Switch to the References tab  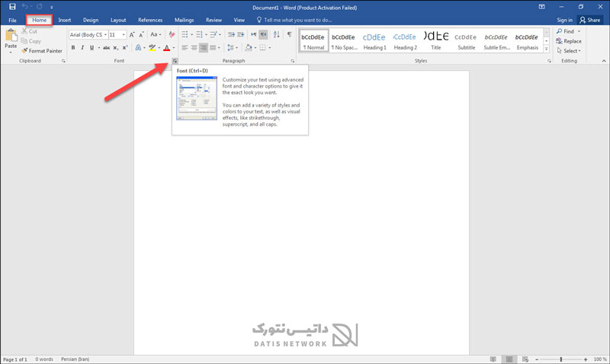click(x=150, y=21)
